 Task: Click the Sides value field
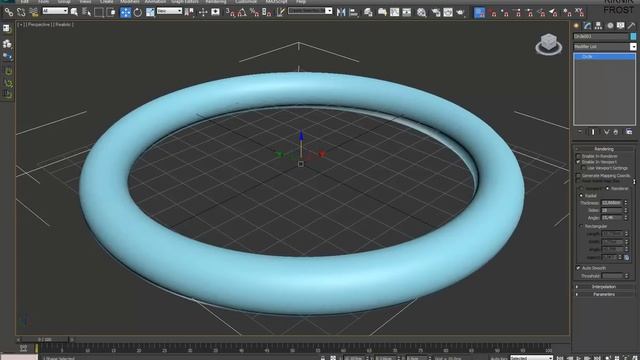[x=612, y=210]
